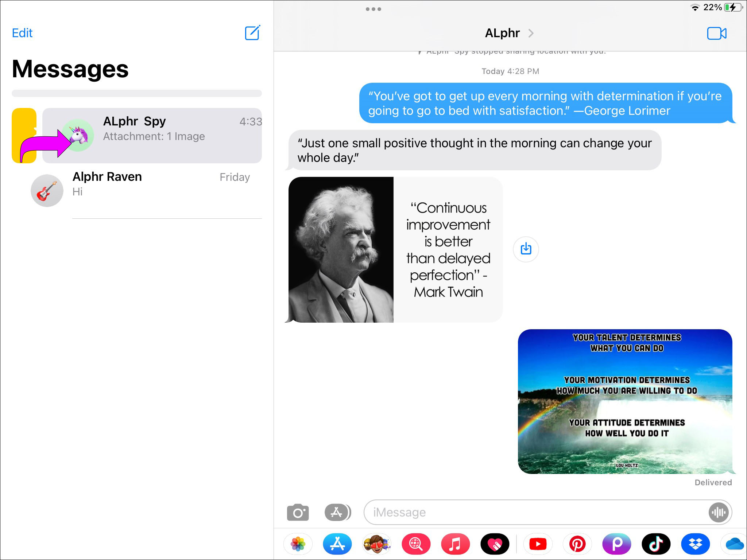Record an audio message

(718, 513)
